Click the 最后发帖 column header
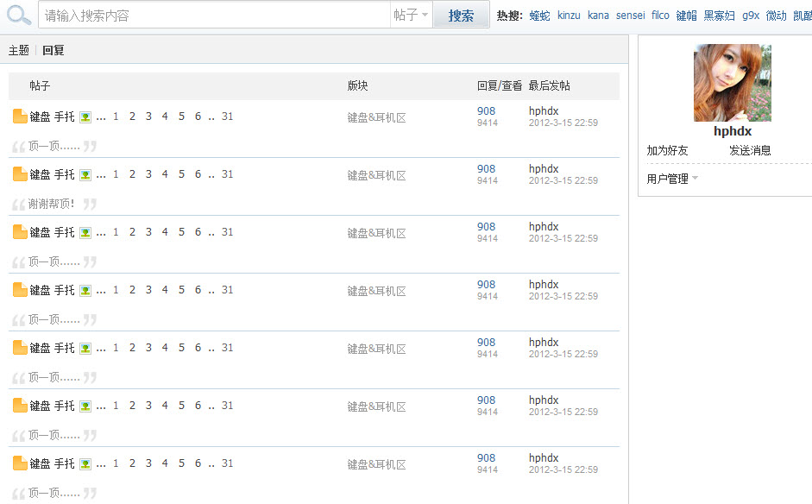The width and height of the screenshot is (812, 504). pyautogui.click(x=549, y=85)
